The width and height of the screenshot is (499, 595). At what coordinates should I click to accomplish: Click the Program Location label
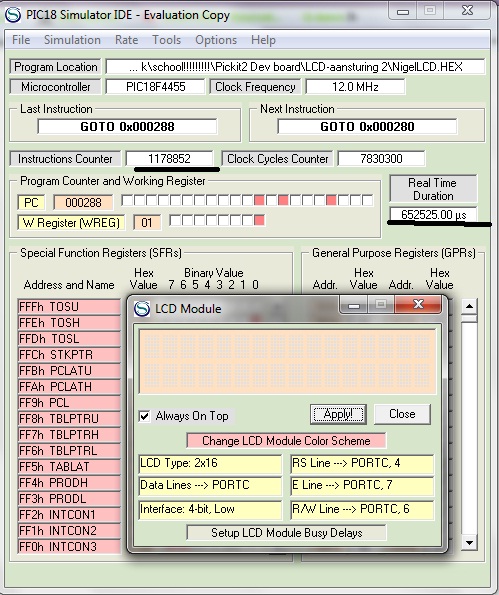(55, 67)
